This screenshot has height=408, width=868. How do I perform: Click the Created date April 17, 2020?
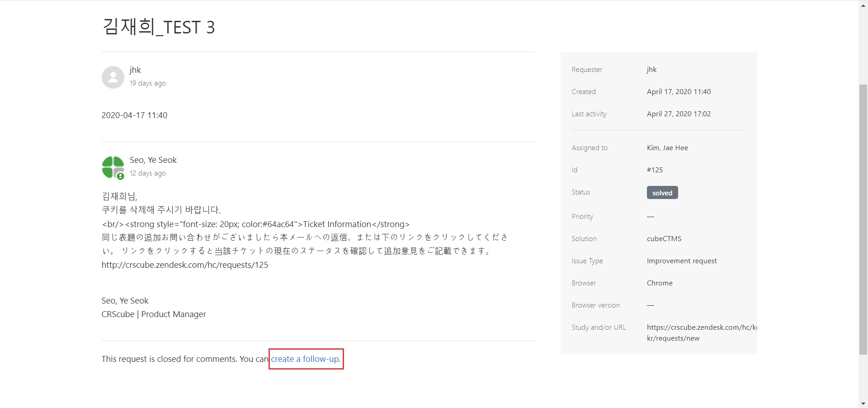(x=678, y=92)
